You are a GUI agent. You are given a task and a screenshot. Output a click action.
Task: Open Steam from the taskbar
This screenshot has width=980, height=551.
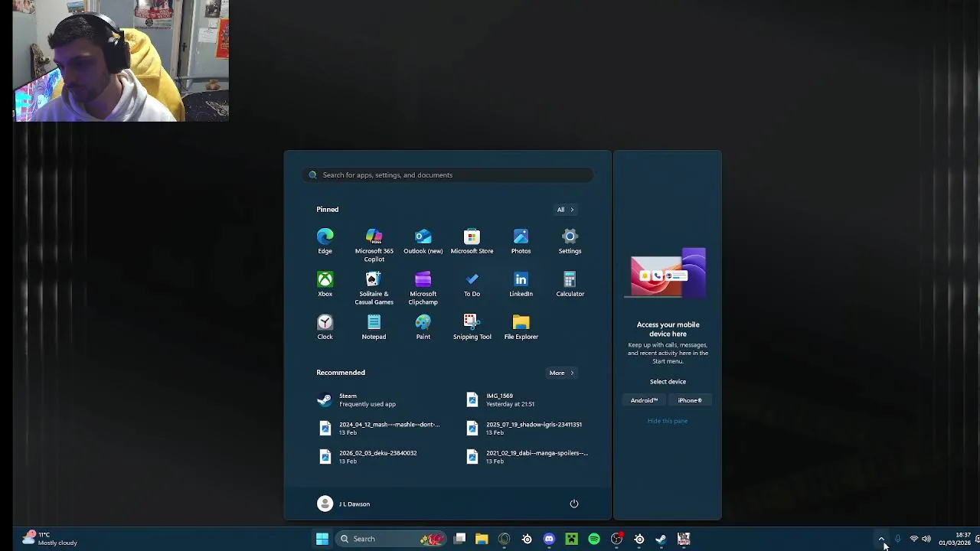pyautogui.click(x=661, y=539)
